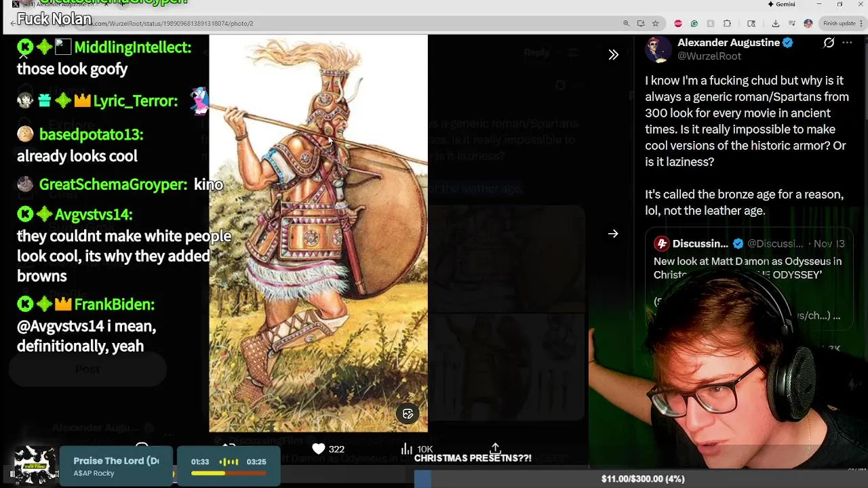Click the DiscussingFilm avatar in quoted tweet
The image size is (868, 488).
click(x=662, y=243)
